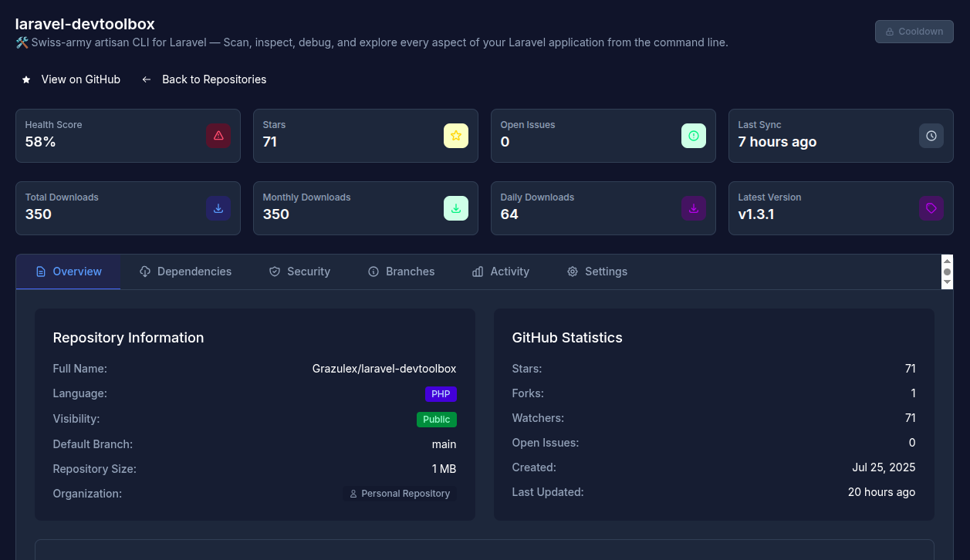
Task: Switch to the Security tab
Action: pyautogui.click(x=299, y=272)
